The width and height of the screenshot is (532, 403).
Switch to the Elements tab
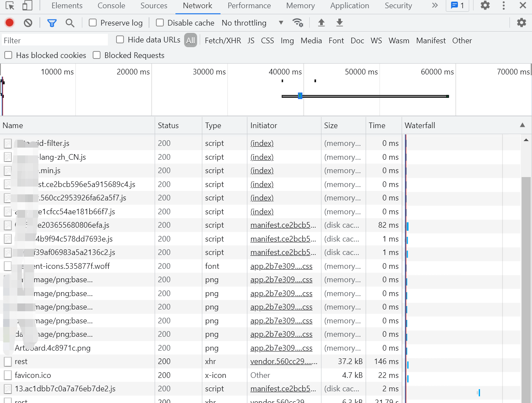point(67,6)
